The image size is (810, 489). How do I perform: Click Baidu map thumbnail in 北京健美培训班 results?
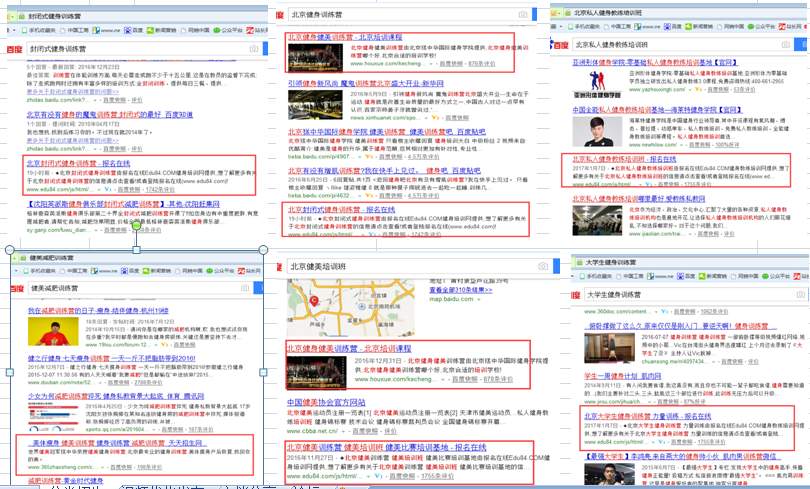click(x=351, y=308)
